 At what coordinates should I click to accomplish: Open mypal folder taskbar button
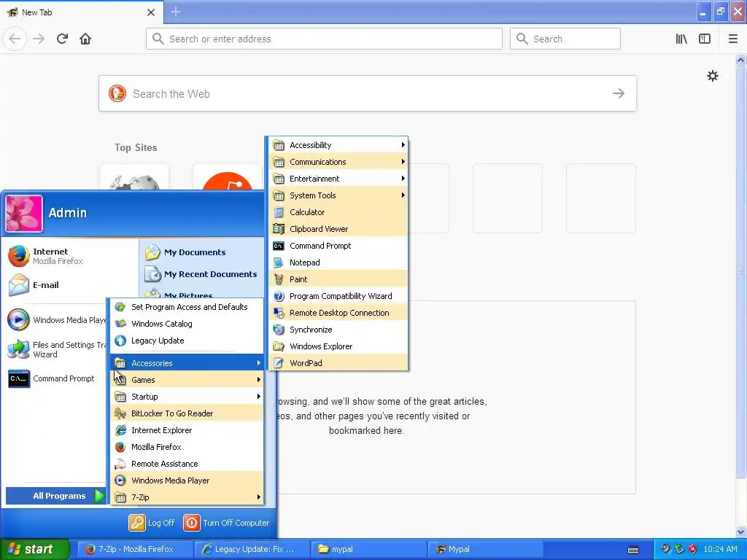(x=368, y=549)
